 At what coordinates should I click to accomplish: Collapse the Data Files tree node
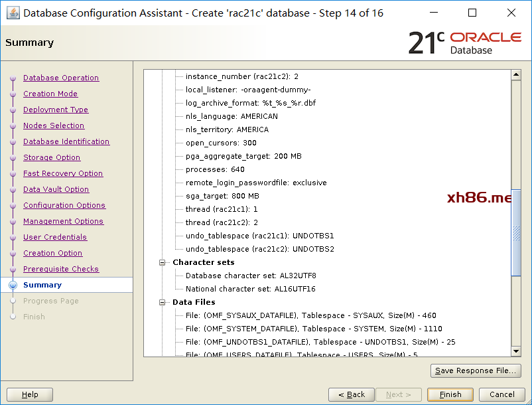tap(162, 302)
